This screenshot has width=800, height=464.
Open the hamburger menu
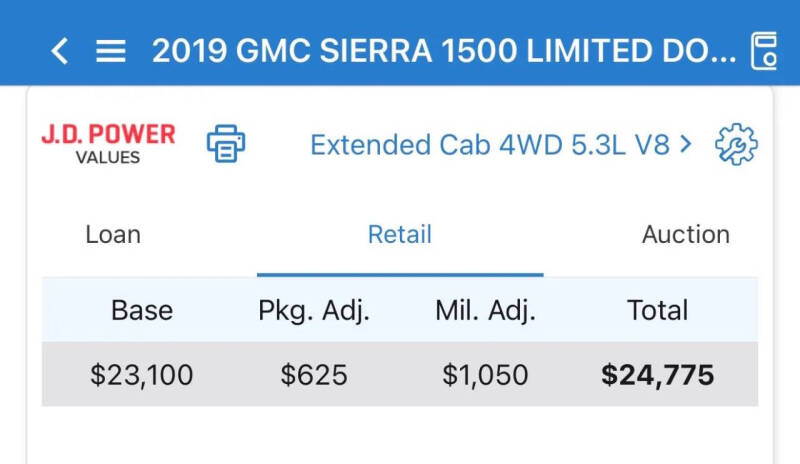click(x=111, y=52)
